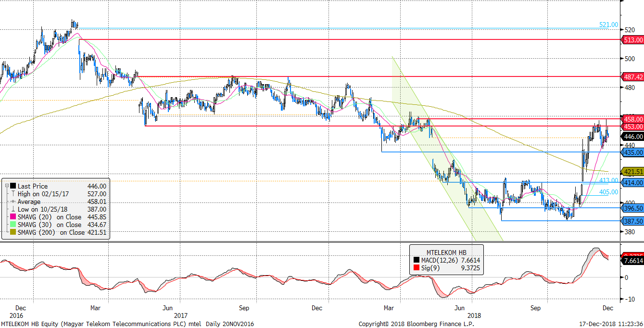The image size is (644, 328).
Task: Click the 458.01 average value in legend
Action: (x=97, y=202)
